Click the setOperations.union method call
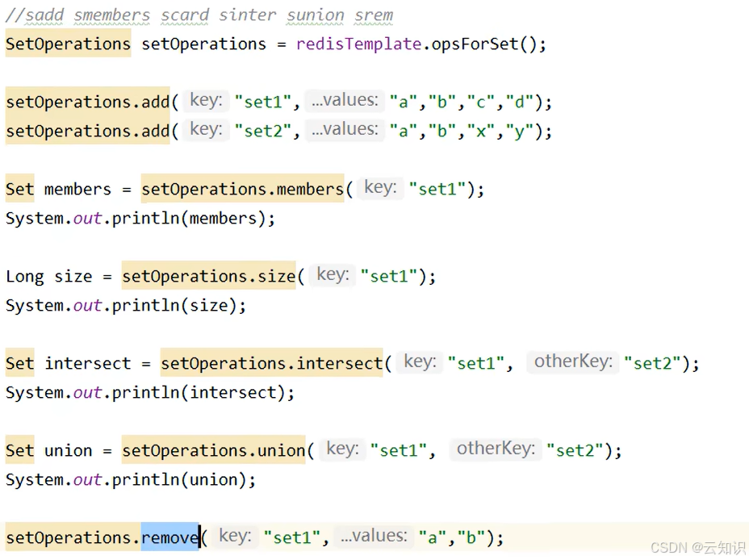Screen dimensions: 749x560 point(213,449)
